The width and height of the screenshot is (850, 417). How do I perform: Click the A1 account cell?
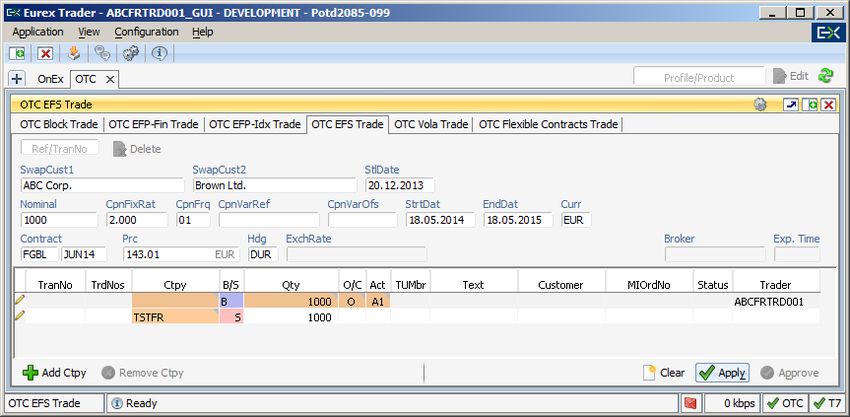tap(378, 301)
